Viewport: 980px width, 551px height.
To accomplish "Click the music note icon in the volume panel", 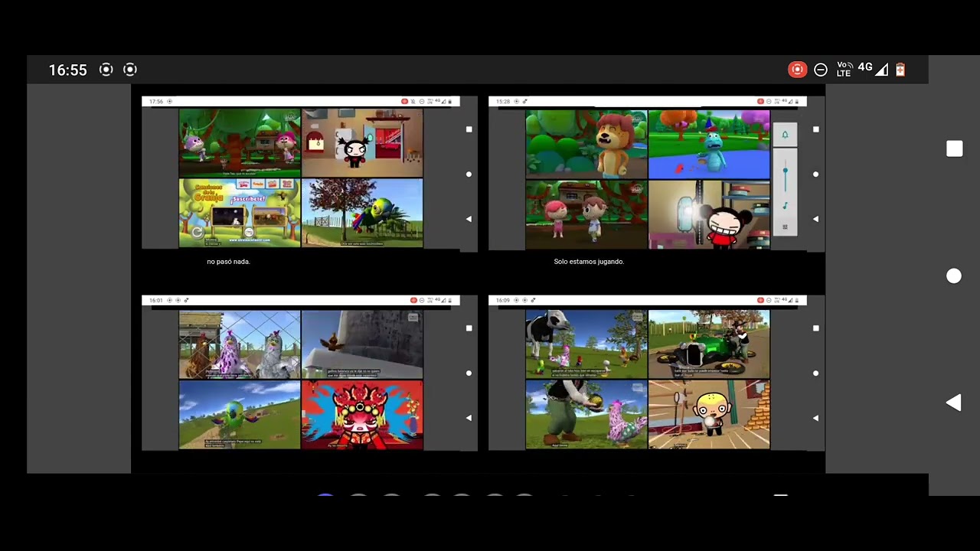I will [785, 206].
